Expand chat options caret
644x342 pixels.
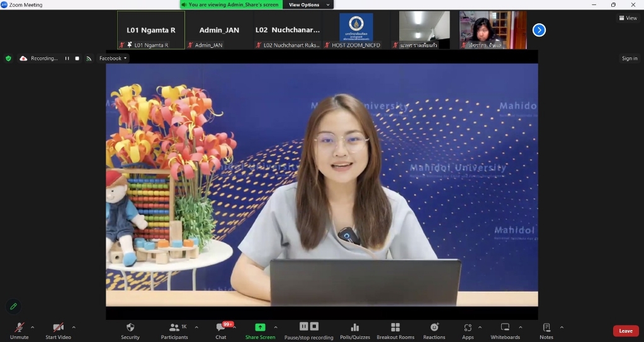point(235,328)
